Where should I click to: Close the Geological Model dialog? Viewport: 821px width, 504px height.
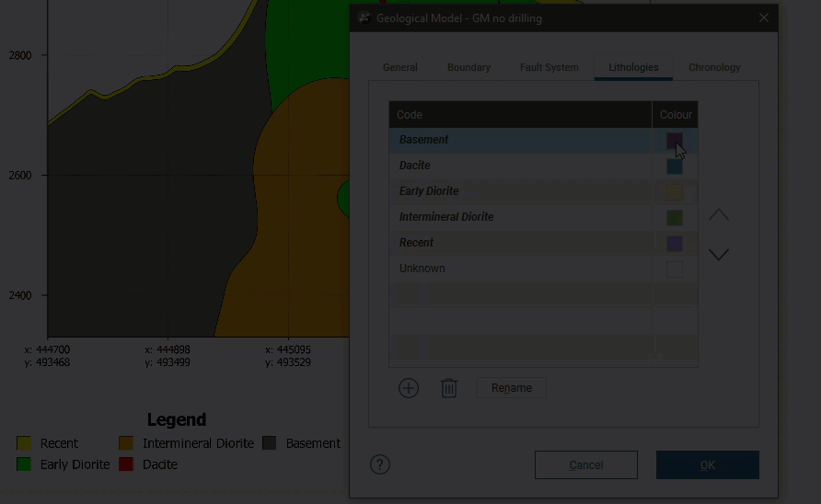click(763, 17)
